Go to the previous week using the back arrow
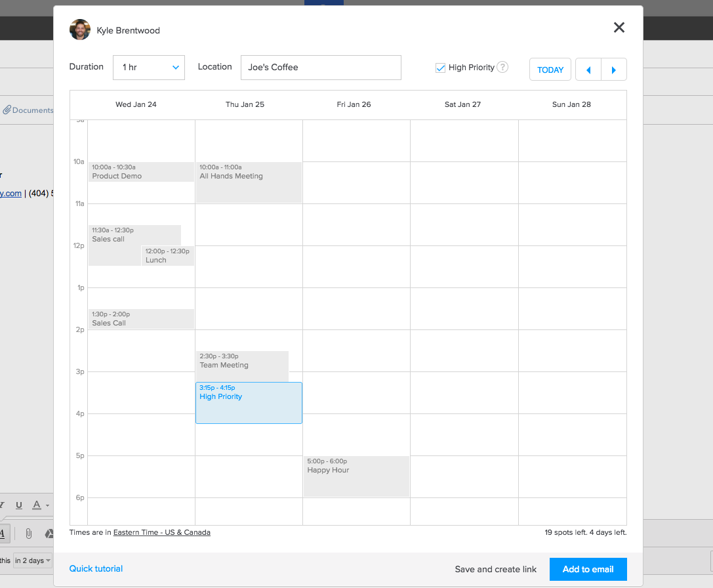This screenshot has height=588, width=713. [588, 69]
